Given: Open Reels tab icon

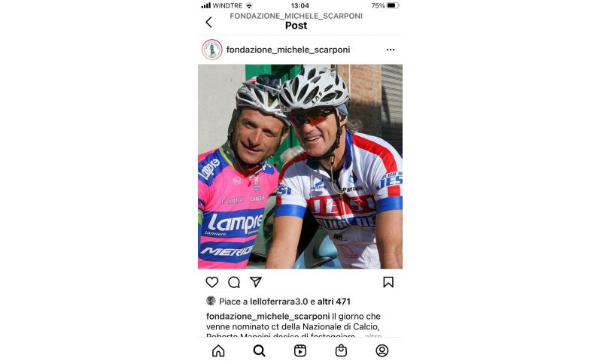Looking at the screenshot, I should (300, 350).
